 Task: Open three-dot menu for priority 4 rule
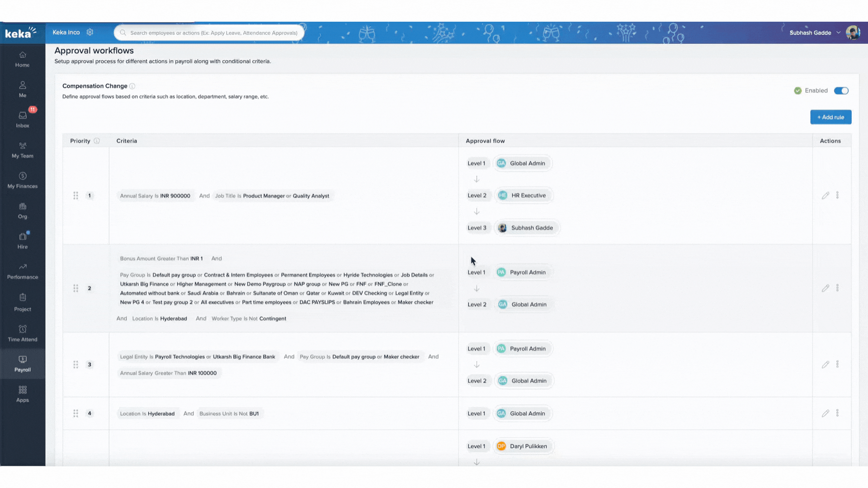(x=837, y=413)
